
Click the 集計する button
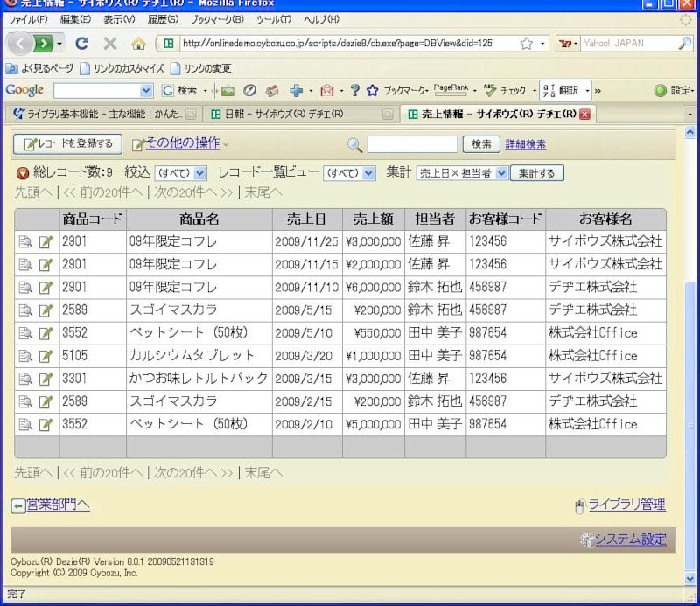coord(537,173)
